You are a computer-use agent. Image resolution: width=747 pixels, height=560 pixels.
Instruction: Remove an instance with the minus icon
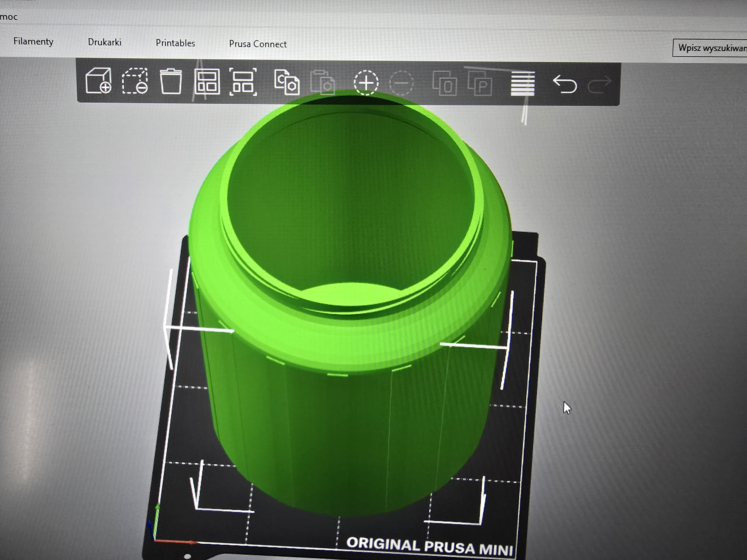[401, 83]
